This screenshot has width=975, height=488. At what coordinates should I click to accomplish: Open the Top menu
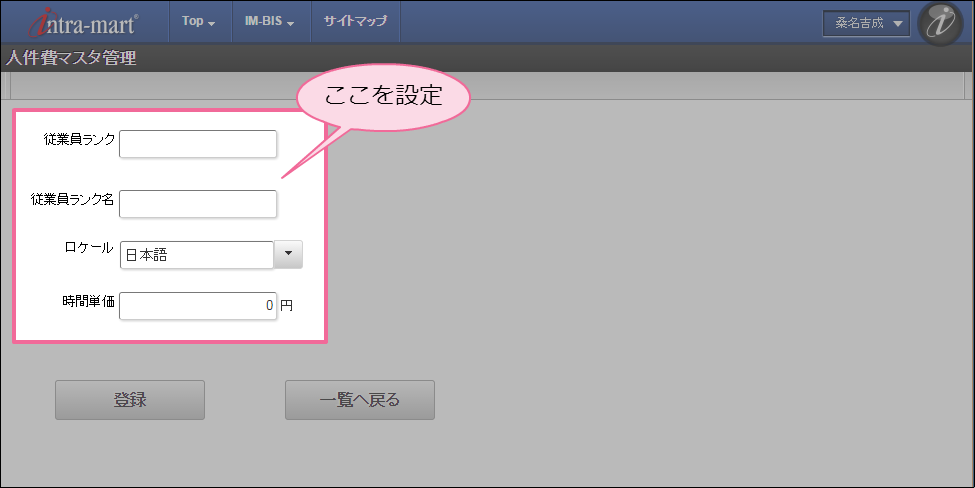coord(198,21)
